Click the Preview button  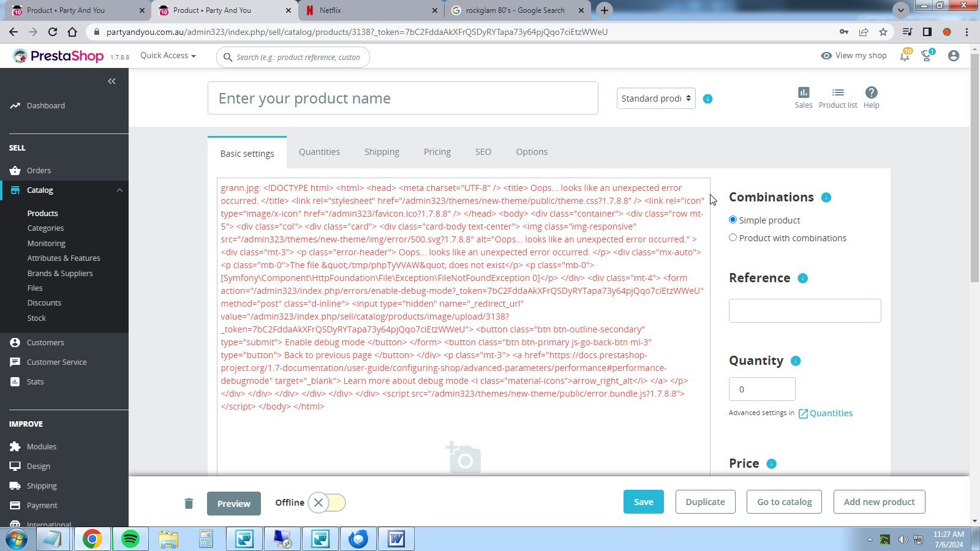pos(234,503)
